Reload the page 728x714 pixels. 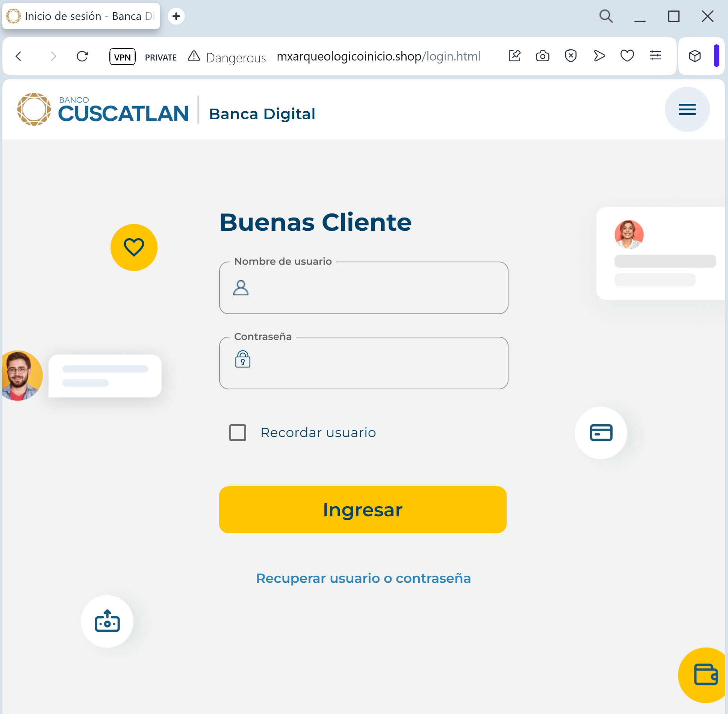click(82, 56)
